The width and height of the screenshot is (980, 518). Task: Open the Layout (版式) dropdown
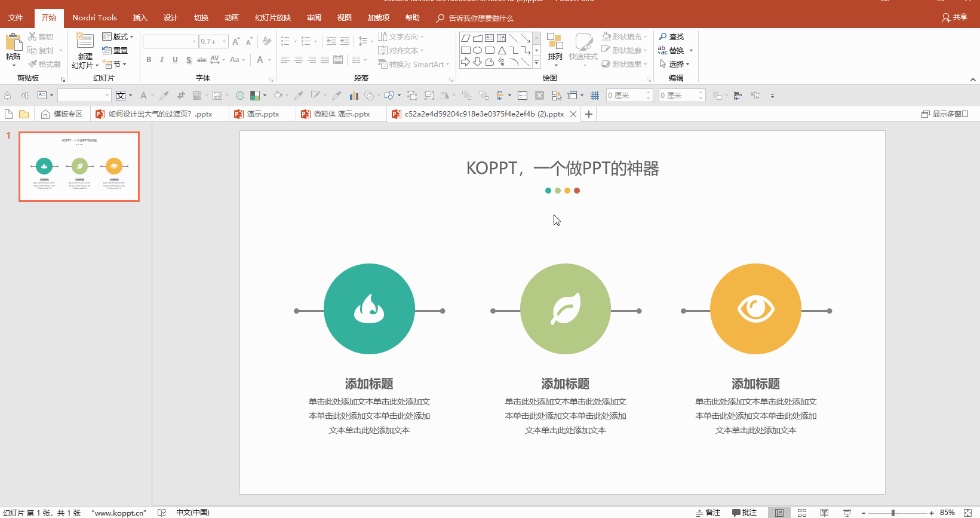click(x=118, y=36)
